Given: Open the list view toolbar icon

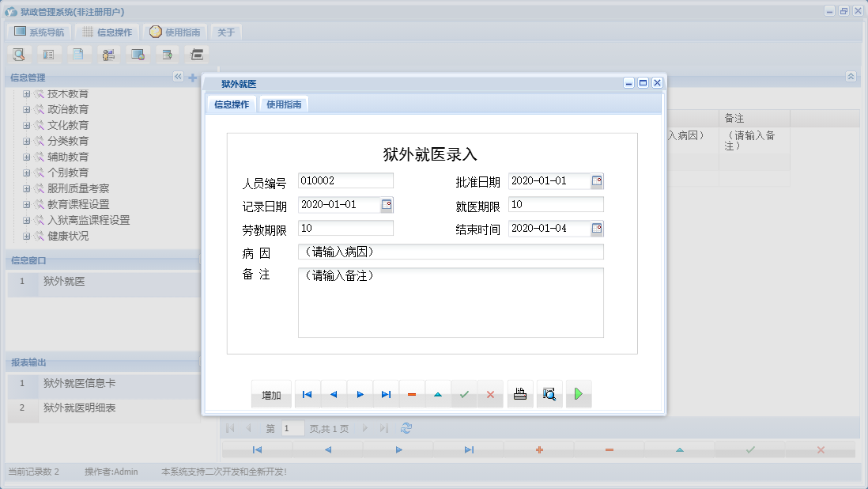Looking at the screenshot, I should tap(48, 54).
